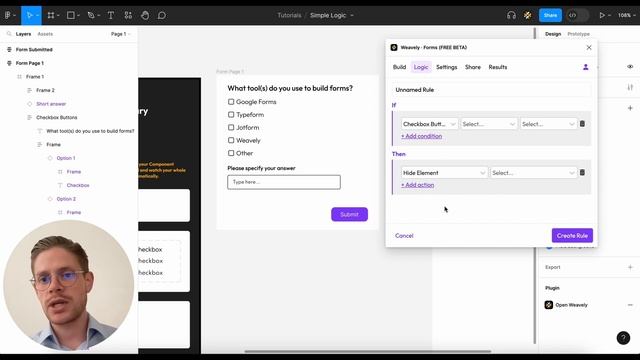Open the middle Select dropdown in If row
640x360 pixels.
pos(489,124)
